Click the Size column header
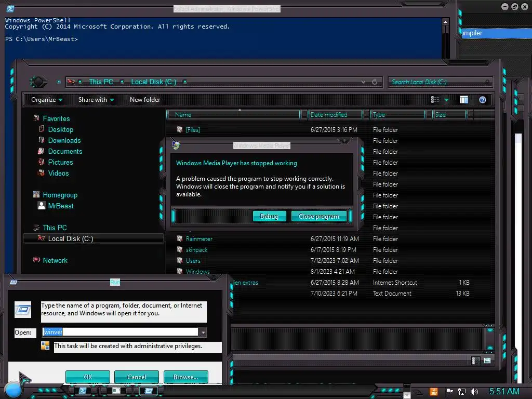The image size is (532, 399). tap(449, 115)
